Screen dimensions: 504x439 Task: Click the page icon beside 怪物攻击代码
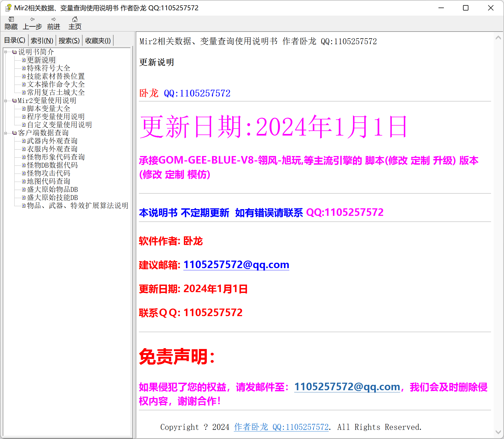(x=24, y=173)
